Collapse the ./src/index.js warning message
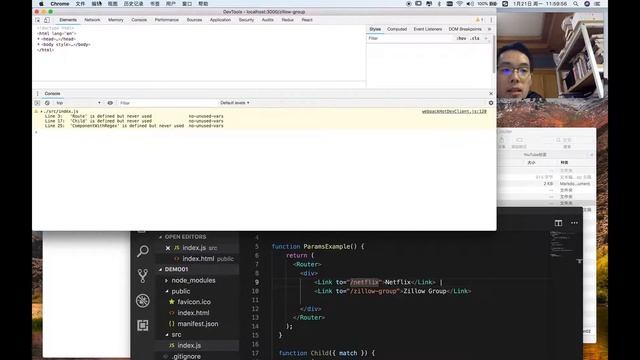Viewport: 640px width, 360px height. coord(41,111)
